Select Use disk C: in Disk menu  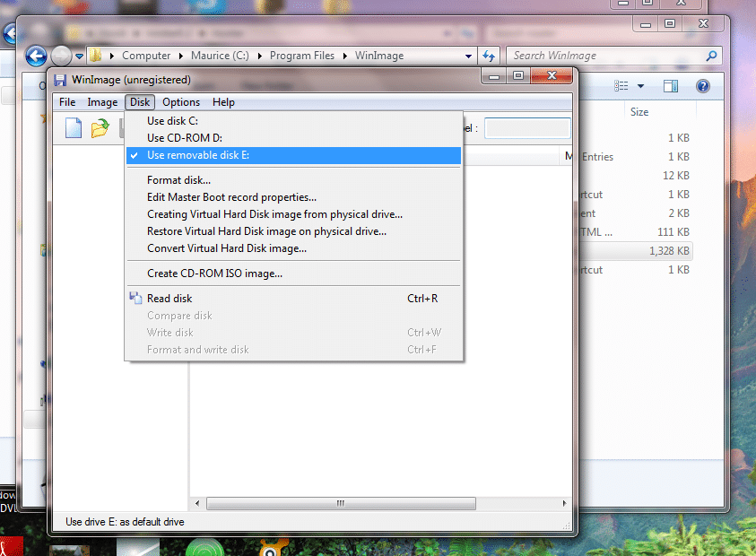pyautogui.click(x=293, y=121)
